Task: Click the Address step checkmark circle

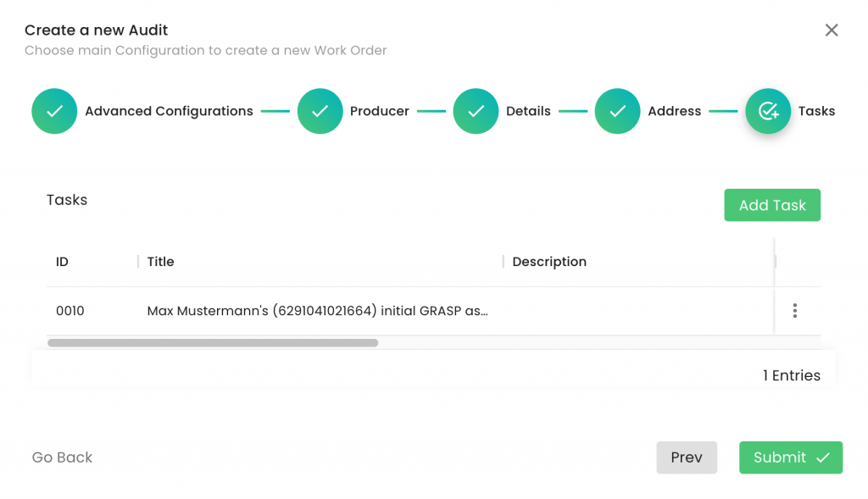Action: point(617,111)
